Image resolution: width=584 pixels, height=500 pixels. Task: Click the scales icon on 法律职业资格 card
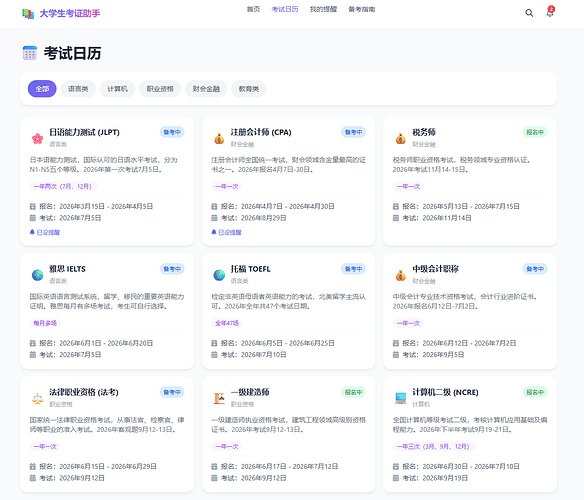[x=37, y=399]
